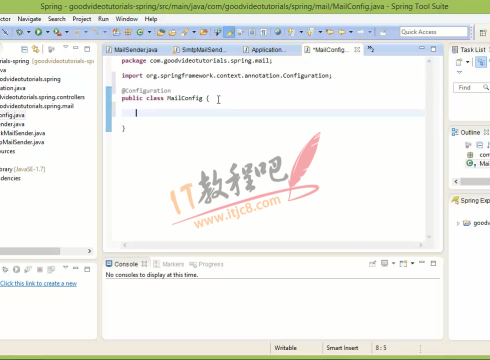Open the Navigate menu
The image size is (490, 360).
[x=29, y=19]
